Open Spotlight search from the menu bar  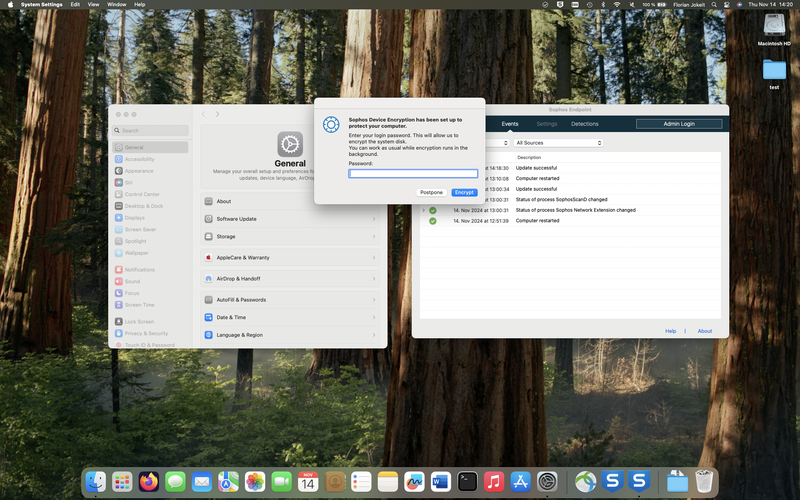point(714,5)
